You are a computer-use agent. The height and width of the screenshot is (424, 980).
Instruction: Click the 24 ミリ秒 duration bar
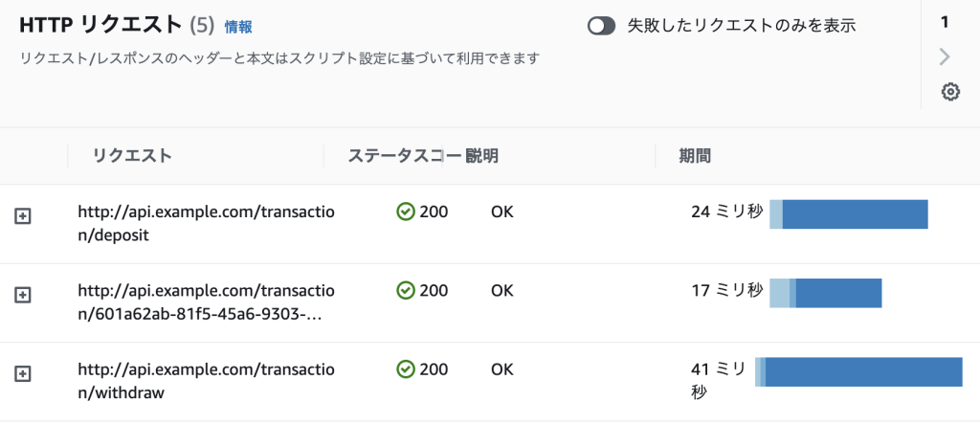(x=848, y=214)
